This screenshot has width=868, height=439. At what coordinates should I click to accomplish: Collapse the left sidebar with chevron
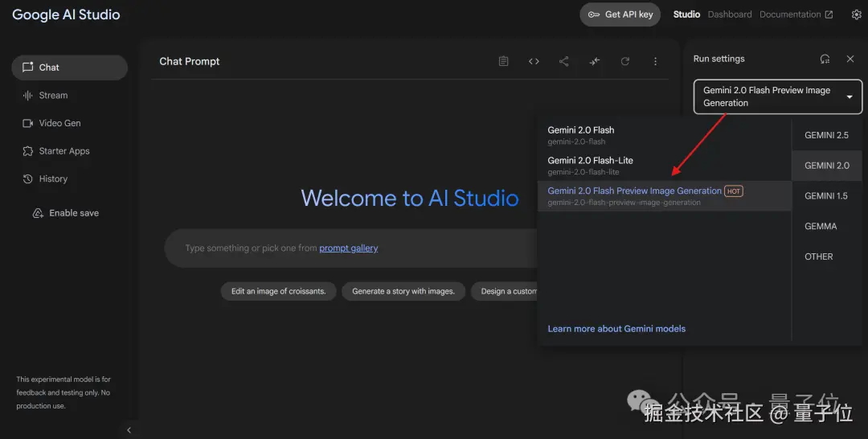[129, 430]
